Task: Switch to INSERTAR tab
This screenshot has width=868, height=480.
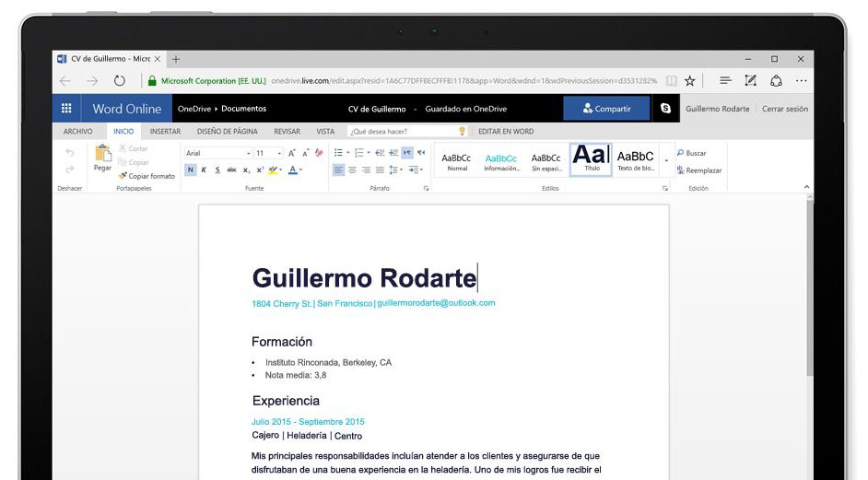Action: 165,131
